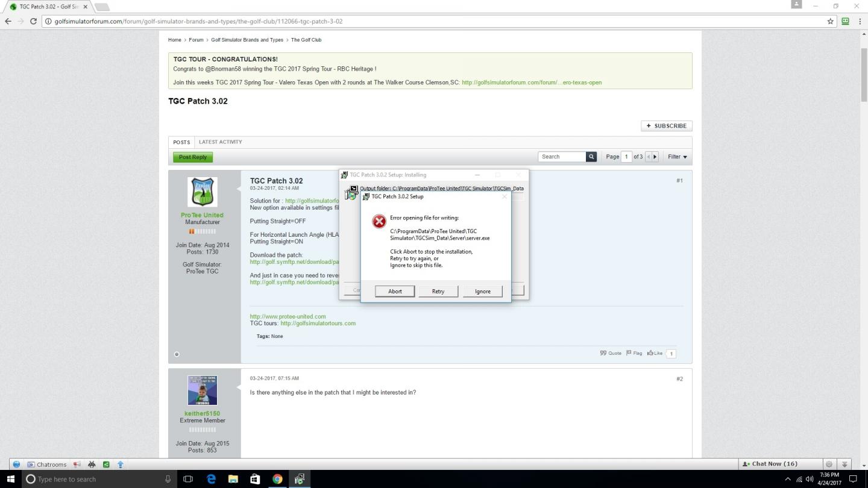This screenshot has height=488, width=868.
Task: Go to the next page of posts
Action: click(x=655, y=157)
